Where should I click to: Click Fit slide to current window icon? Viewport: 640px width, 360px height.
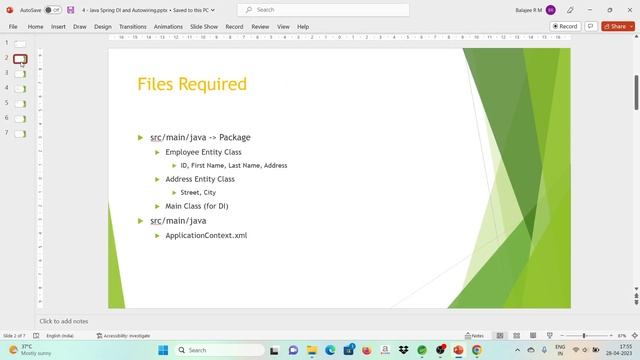point(635,336)
